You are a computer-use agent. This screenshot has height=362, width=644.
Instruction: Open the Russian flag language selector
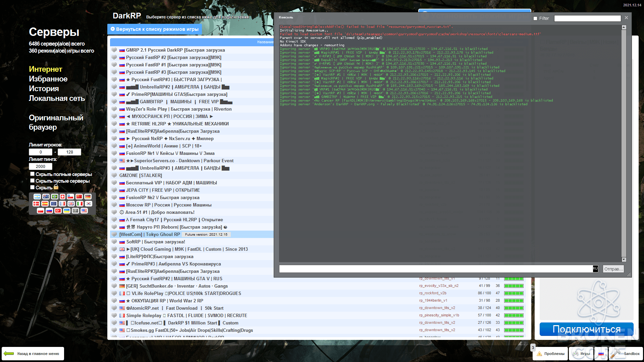pyautogui.click(x=601, y=354)
